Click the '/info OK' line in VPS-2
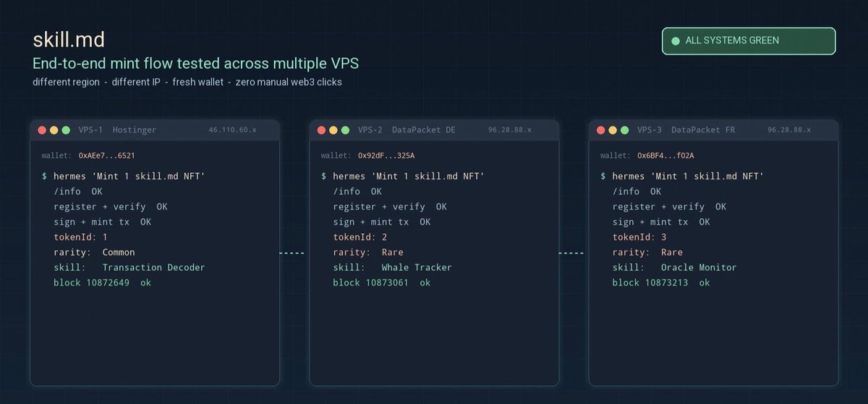 (x=357, y=191)
